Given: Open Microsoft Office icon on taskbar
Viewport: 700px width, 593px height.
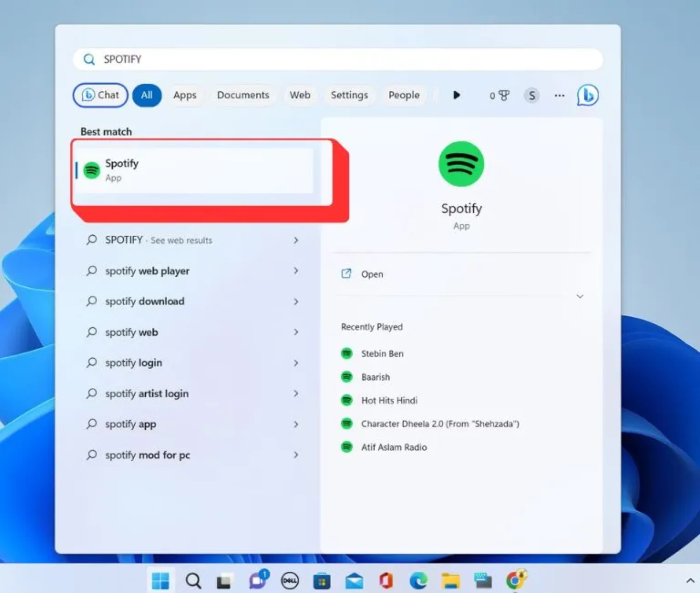Looking at the screenshot, I should click(x=386, y=580).
